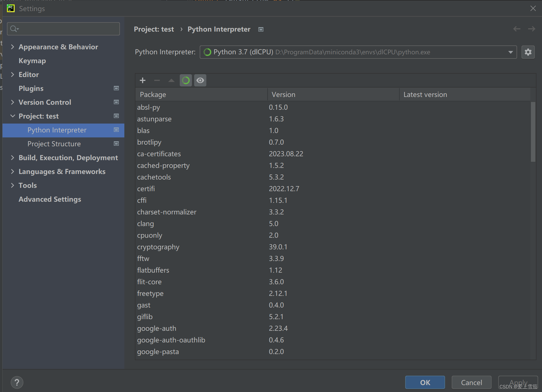Screen dimensions: 542x392
Task: Open Keymap settings page
Action: click(x=32, y=61)
